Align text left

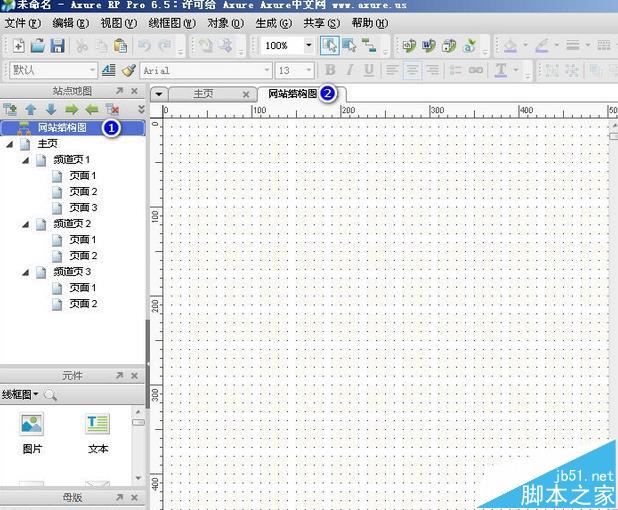point(392,70)
